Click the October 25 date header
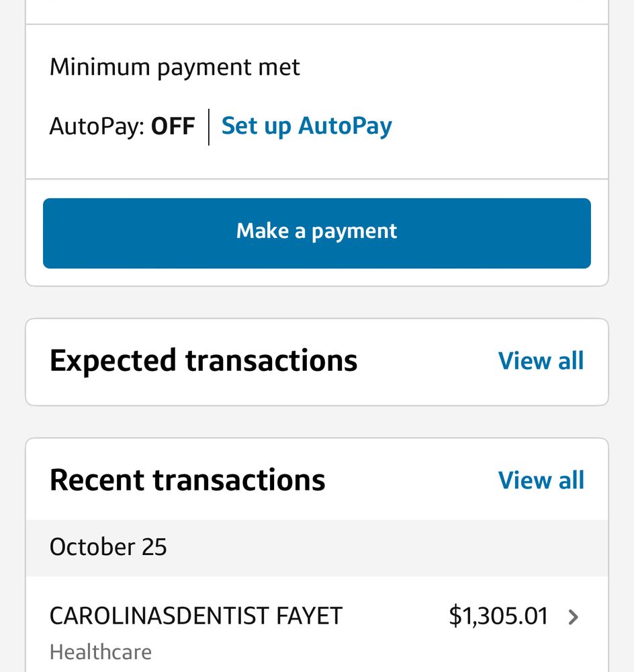The height and width of the screenshot is (672, 634). (x=107, y=547)
